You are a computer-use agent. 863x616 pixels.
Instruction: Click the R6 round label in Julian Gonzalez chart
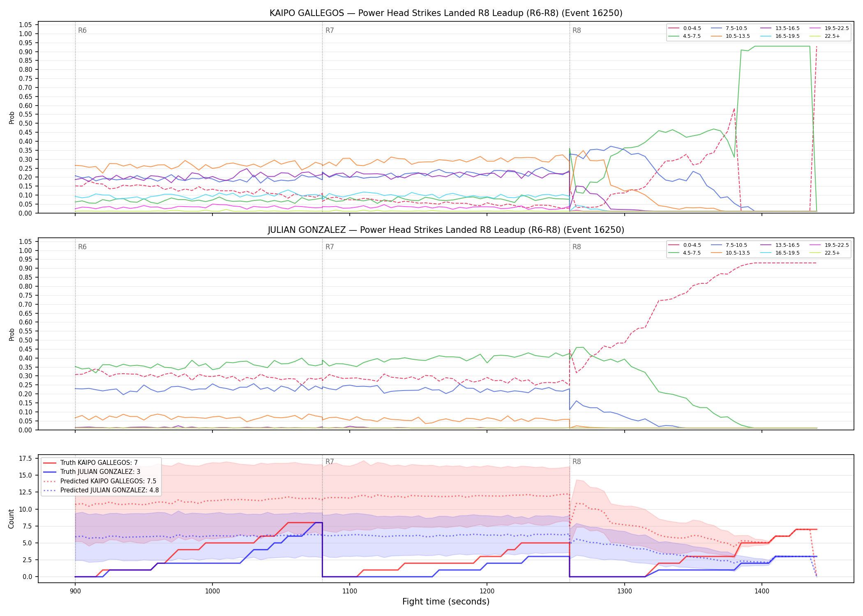[x=82, y=247]
